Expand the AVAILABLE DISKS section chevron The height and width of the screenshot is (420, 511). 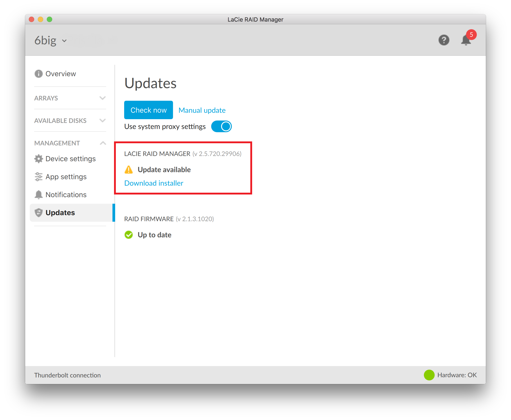pos(103,121)
